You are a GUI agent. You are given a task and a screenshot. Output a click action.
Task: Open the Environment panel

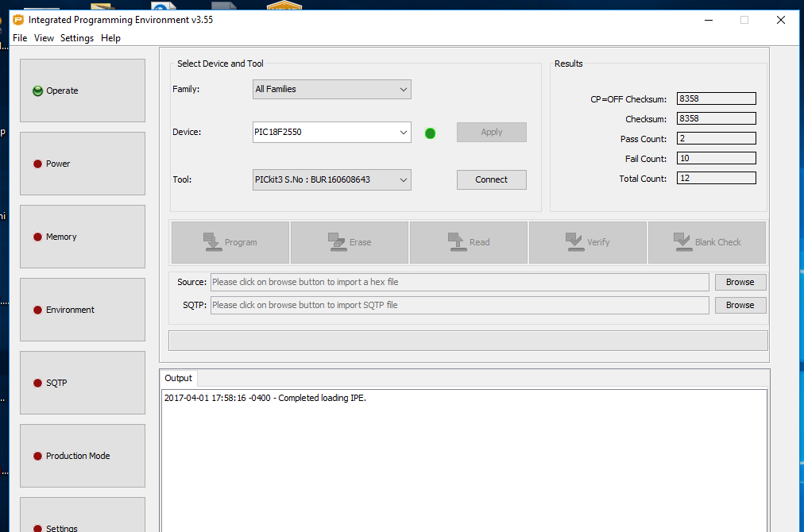point(83,310)
